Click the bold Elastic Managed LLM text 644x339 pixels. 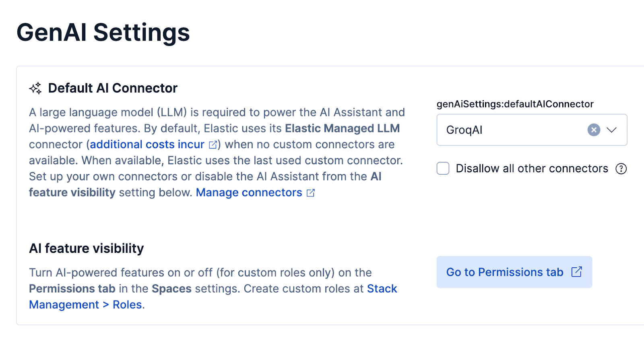pyautogui.click(x=343, y=128)
